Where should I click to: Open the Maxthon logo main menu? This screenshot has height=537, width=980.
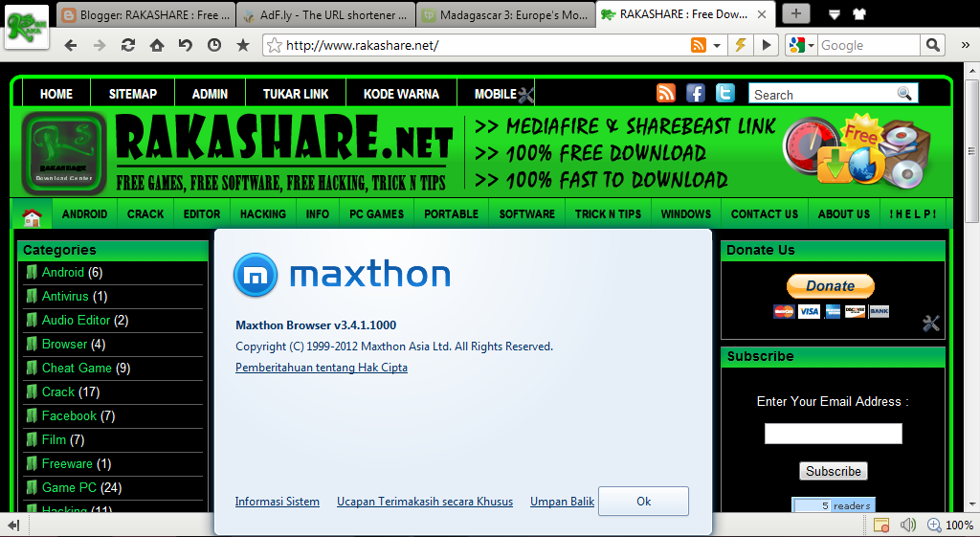(x=27, y=27)
